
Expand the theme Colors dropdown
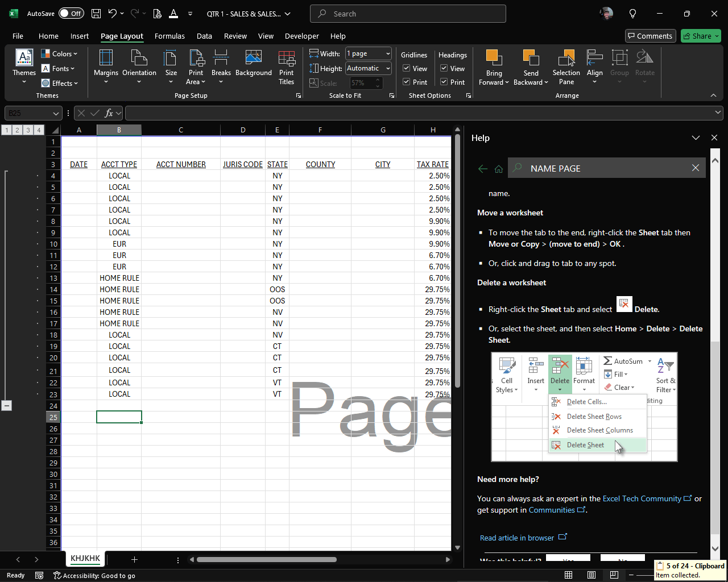tap(59, 54)
